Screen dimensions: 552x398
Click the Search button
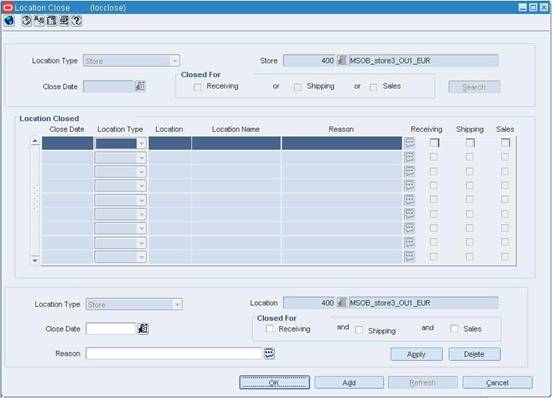point(474,87)
